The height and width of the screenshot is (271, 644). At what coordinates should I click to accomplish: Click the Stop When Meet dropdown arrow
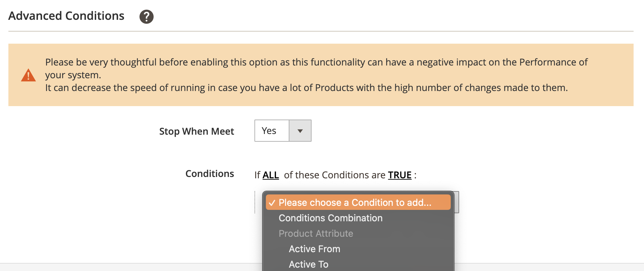point(300,131)
